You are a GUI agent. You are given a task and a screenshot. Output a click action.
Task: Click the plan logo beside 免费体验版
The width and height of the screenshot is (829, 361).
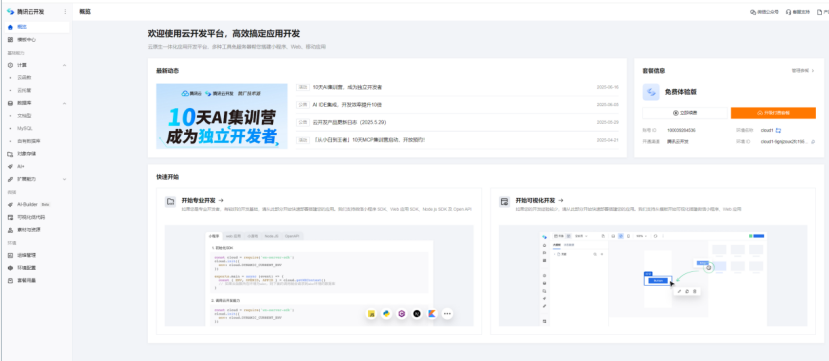(651, 92)
